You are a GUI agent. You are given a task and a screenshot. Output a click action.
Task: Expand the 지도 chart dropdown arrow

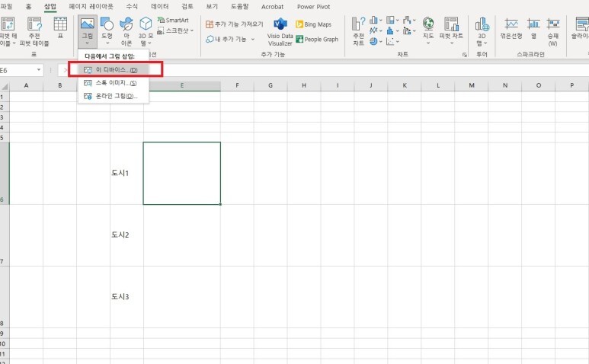(428, 43)
